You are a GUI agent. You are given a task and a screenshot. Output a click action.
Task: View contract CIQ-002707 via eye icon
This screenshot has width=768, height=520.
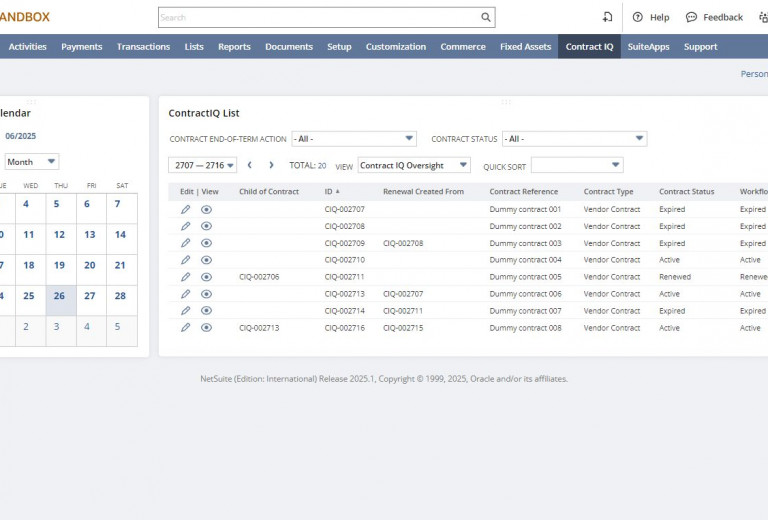click(x=206, y=209)
